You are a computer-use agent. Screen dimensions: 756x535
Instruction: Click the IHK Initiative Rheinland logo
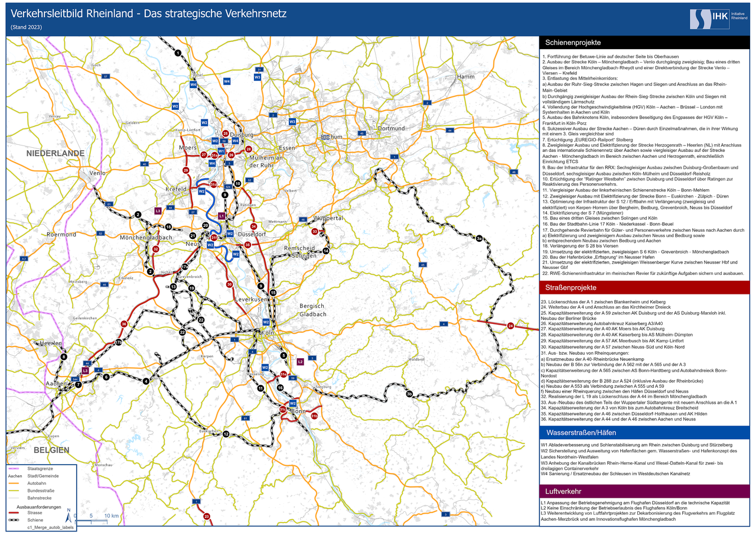coord(719,18)
